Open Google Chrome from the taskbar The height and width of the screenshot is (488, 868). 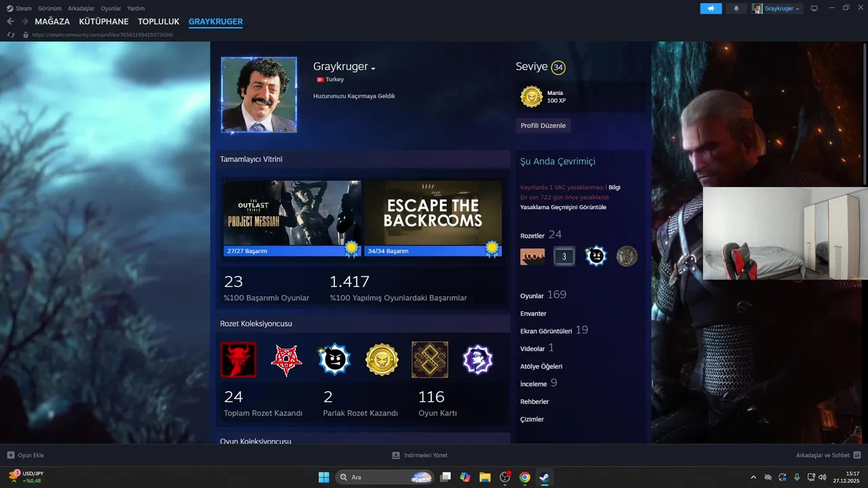524,477
